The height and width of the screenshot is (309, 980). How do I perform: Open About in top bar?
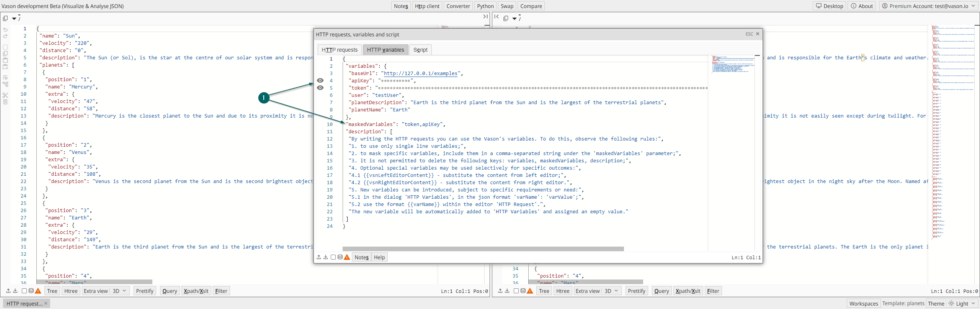coord(862,6)
